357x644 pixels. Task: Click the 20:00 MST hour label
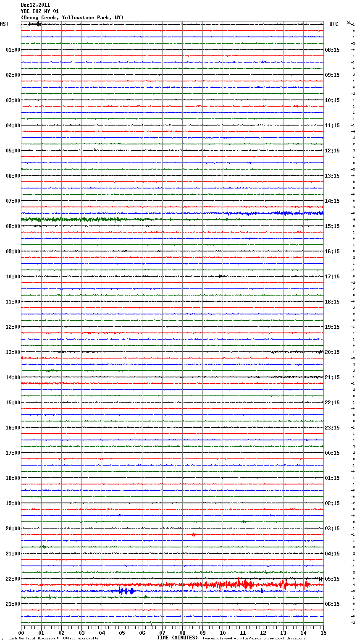coord(13,529)
